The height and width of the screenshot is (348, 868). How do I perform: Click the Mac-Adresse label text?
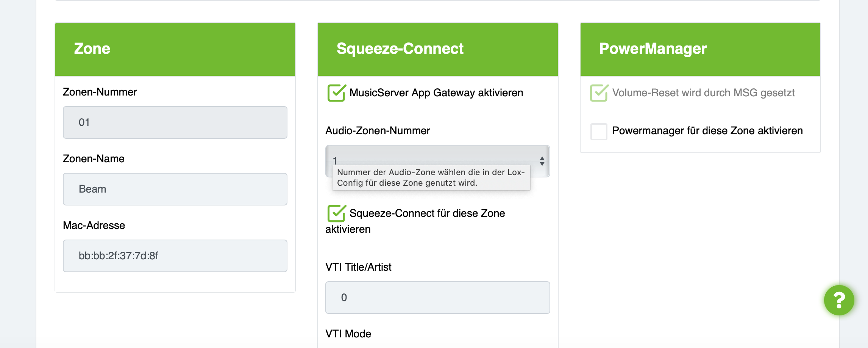coord(94,226)
